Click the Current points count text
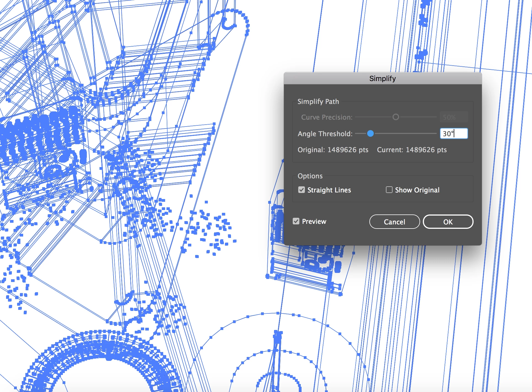 pos(412,150)
